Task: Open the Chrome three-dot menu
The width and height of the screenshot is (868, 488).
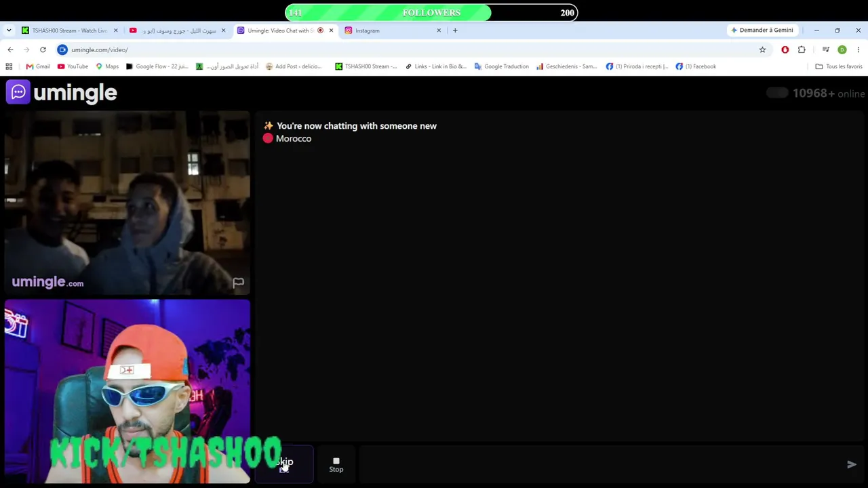Action: [859, 49]
